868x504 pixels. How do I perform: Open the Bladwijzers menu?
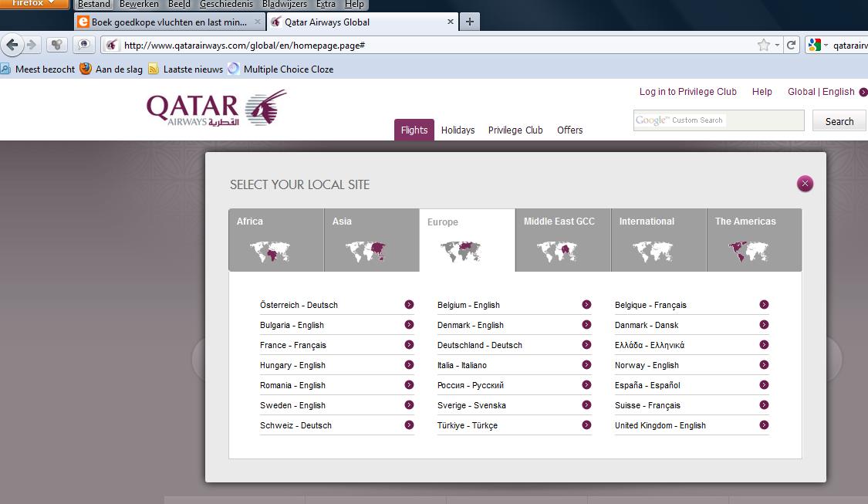pyautogui.click(x=285, y=5)
